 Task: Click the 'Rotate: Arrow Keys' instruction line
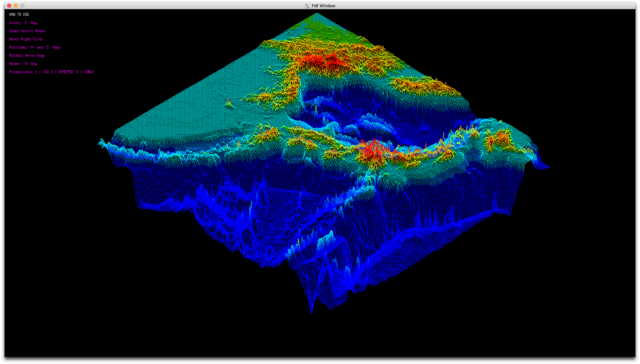(27, 56)
